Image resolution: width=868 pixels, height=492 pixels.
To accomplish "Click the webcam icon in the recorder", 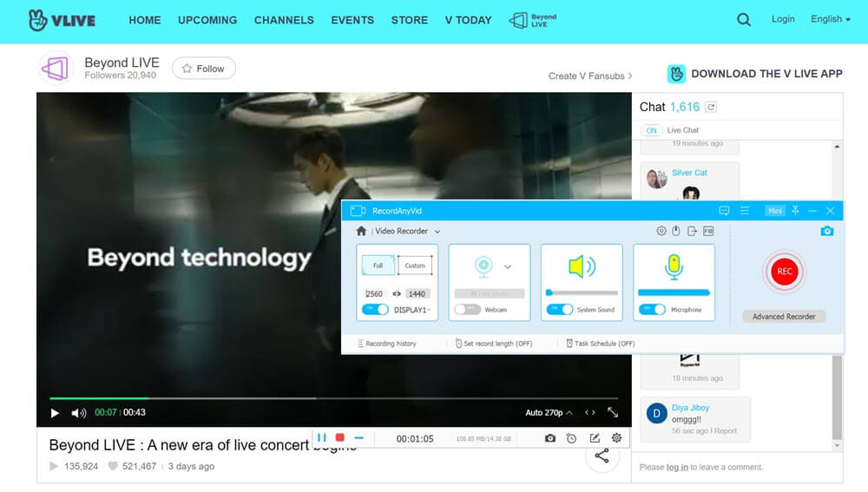I will 483,266.
